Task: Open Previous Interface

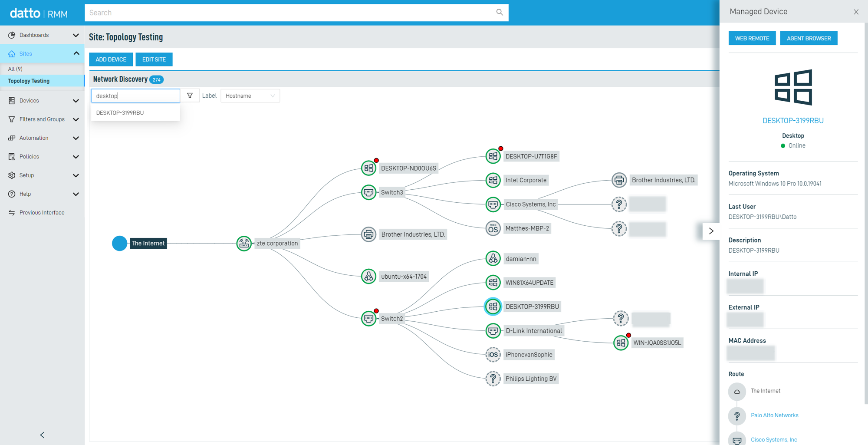Action: pos(42,213)
